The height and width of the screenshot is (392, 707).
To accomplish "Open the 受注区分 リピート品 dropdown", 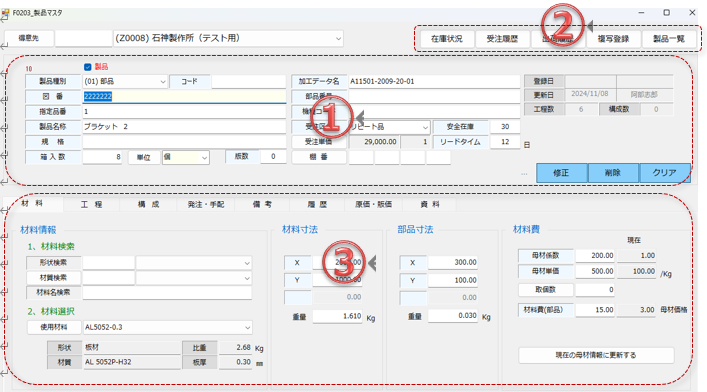I will click(425, 127).
